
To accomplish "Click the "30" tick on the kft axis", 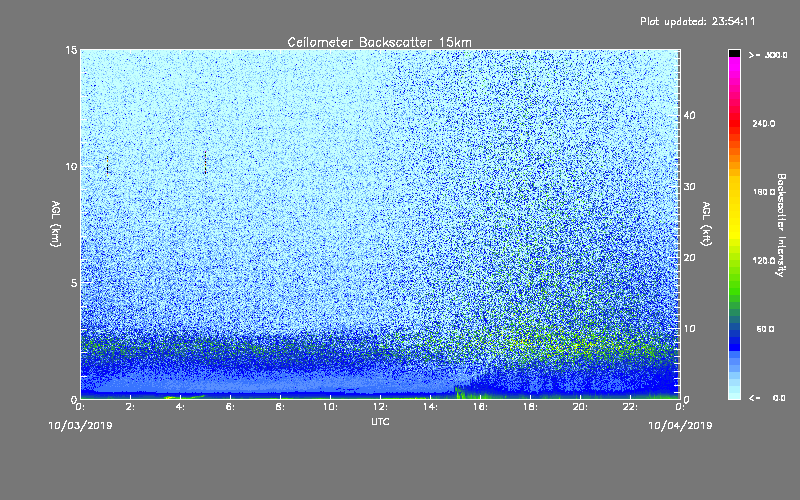I will [689, 186].
